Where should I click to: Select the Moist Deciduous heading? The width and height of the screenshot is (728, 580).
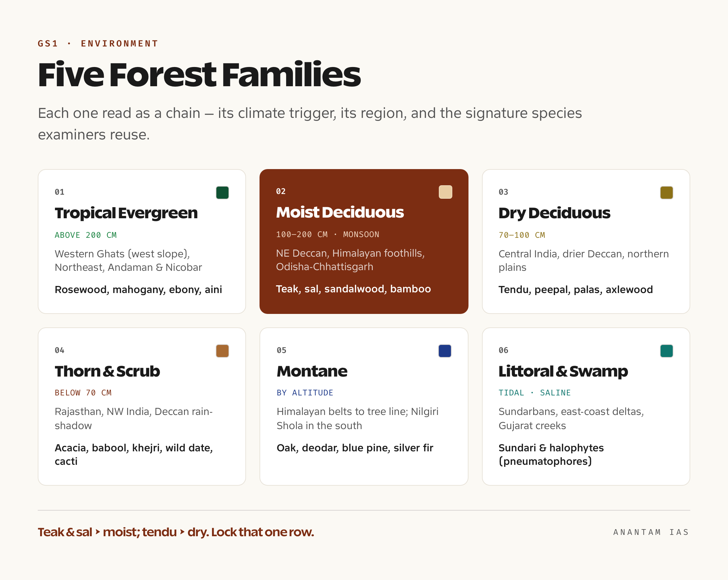pos(340,213)
